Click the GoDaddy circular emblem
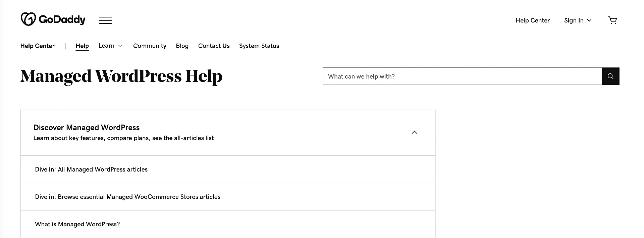The width and height of the screenshot is (644, 238). point(28,19)
